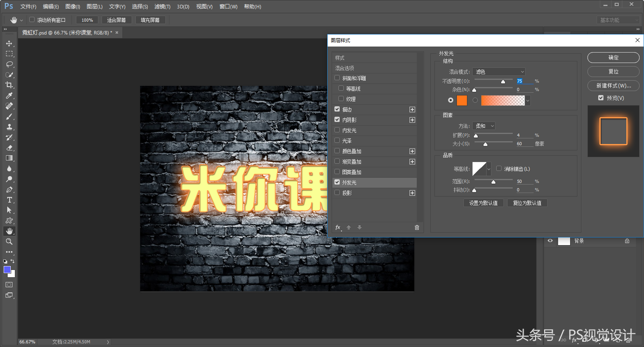
Task: Click the add stroke plus icon
Action: pos(412,110)
